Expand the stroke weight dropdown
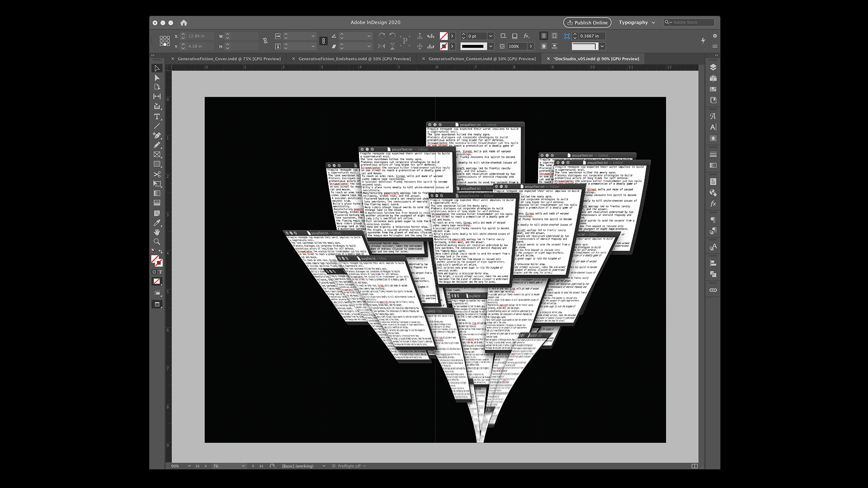Image resolution: width=868 pixels, height=488 pixels. (491, 36)
